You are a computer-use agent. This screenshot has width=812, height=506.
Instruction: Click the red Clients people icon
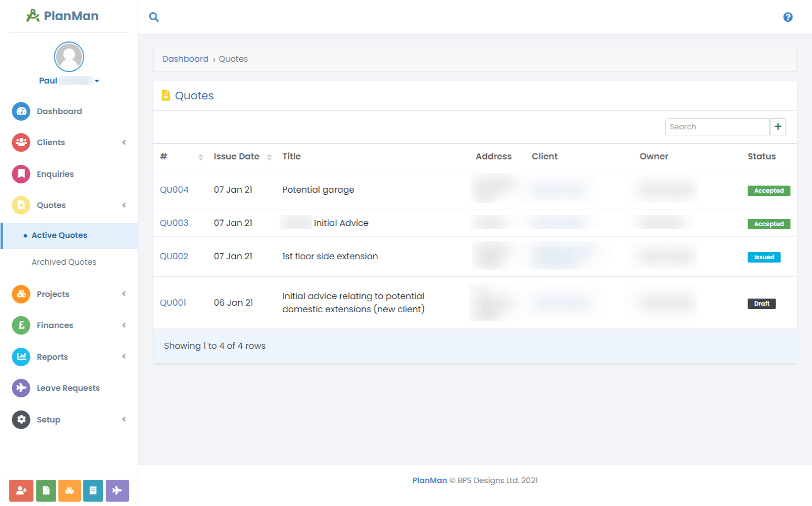coord(21,142)
